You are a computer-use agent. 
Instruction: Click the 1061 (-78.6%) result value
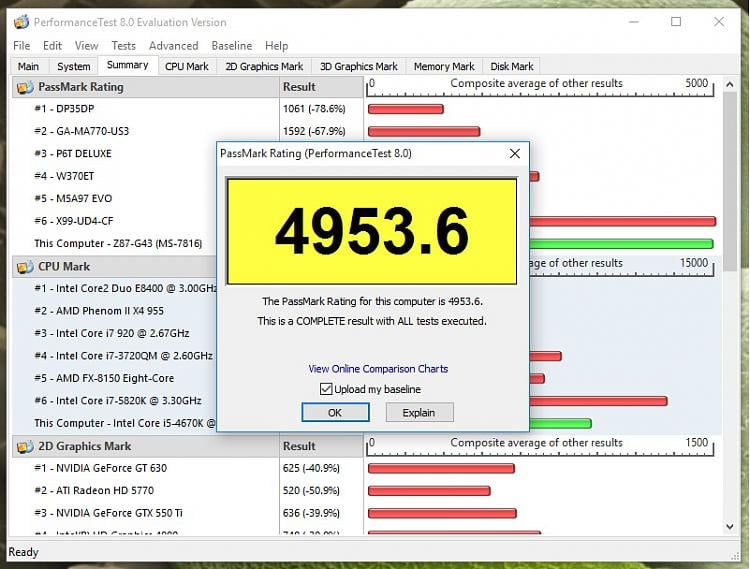coord(314,109)
